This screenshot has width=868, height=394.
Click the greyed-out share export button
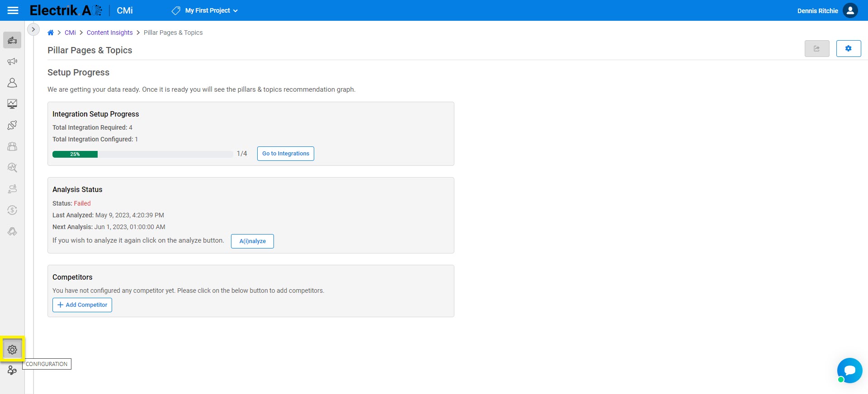(x=817, y=48)
